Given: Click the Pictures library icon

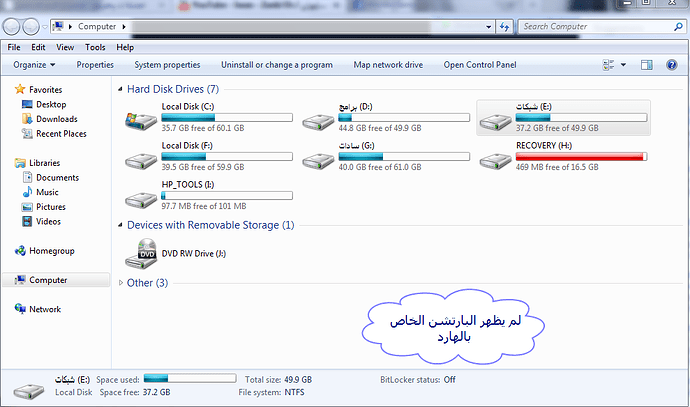Looking at the screenshot, I should (27, 207).
